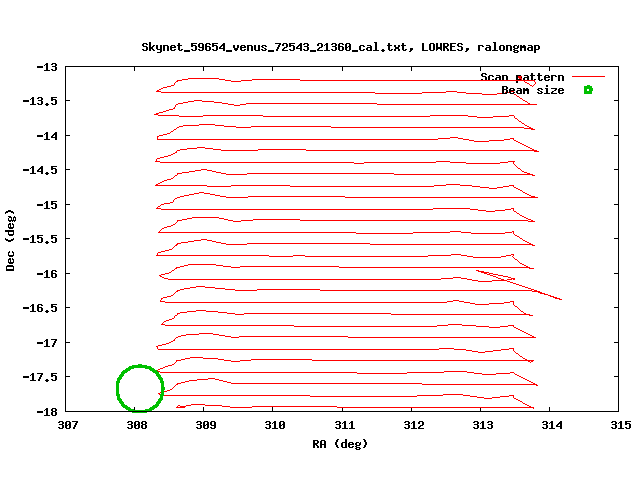Image resolution: width=640 pixels, height=480 pixels.
Task: Click the x-axis tick label 314
Action: click(551, 425)
